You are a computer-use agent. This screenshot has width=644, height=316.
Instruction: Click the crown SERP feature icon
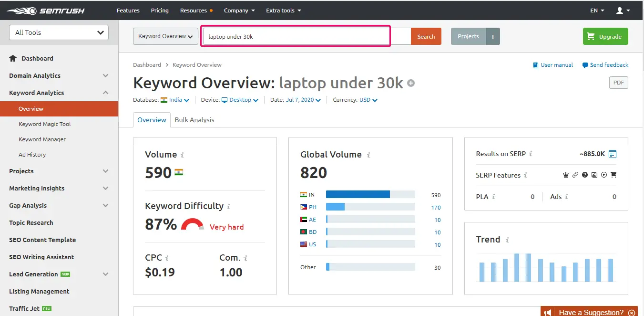(x=566, y=175)
